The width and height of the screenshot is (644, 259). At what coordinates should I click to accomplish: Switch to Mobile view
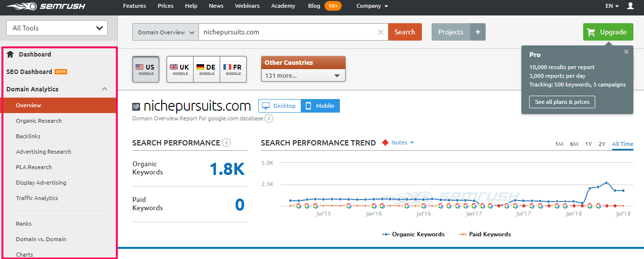pyautogui.click(x=320, y=106)
